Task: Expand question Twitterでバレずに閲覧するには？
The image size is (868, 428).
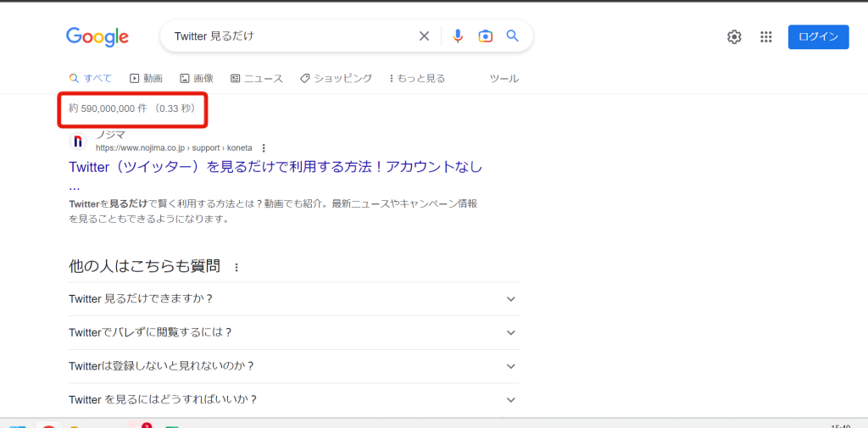Action: (294, 333)
